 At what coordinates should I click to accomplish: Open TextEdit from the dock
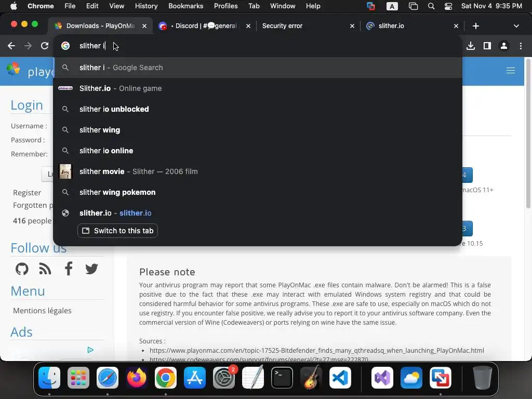coord(253,378)
